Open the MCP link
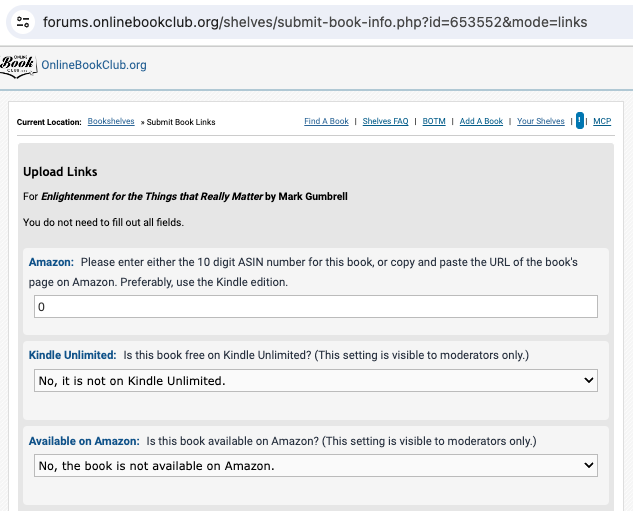Image resolution: width=633 pixels, height=511 pixels. [x=602, y=121]
